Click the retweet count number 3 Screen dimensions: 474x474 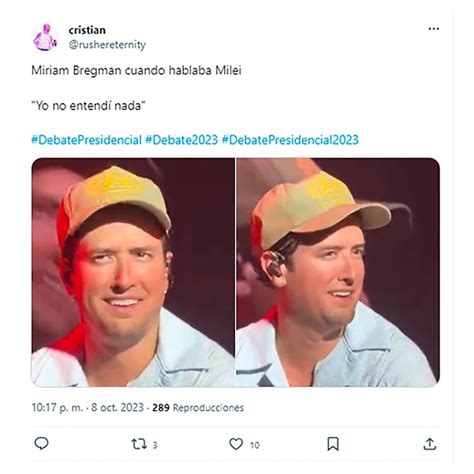point(155,445)
